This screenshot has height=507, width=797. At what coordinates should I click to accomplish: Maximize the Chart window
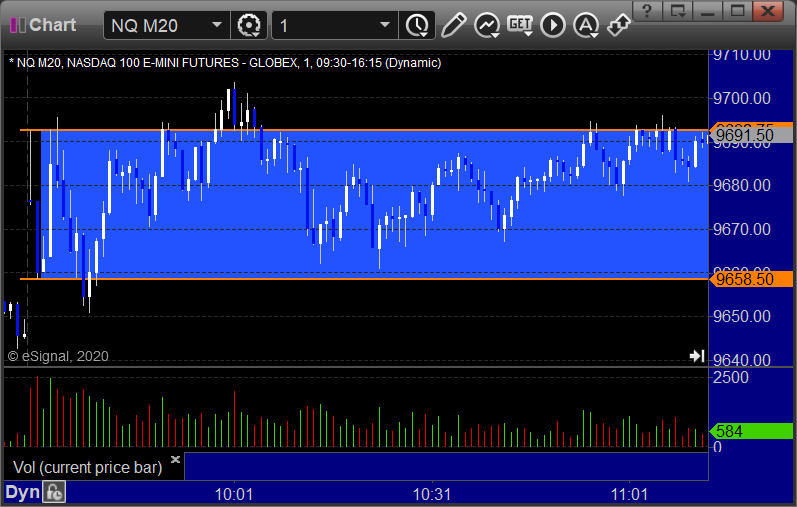[738, 10]
